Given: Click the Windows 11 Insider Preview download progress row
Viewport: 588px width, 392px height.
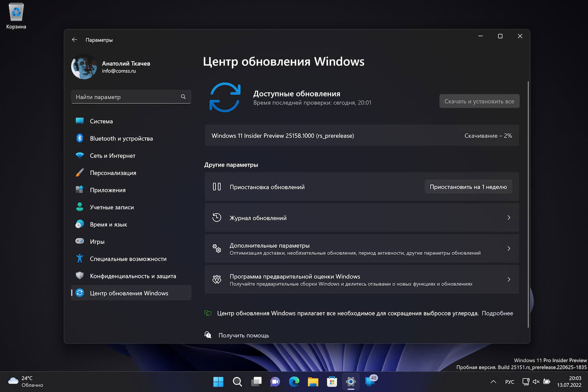Looking at the screenshot, I should click(x=361, y=135).
